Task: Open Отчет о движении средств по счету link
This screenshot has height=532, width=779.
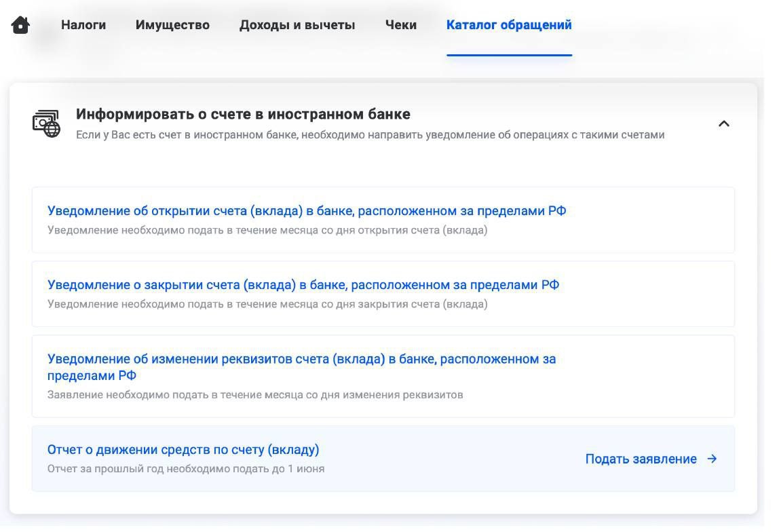Action: pos(183,449)
